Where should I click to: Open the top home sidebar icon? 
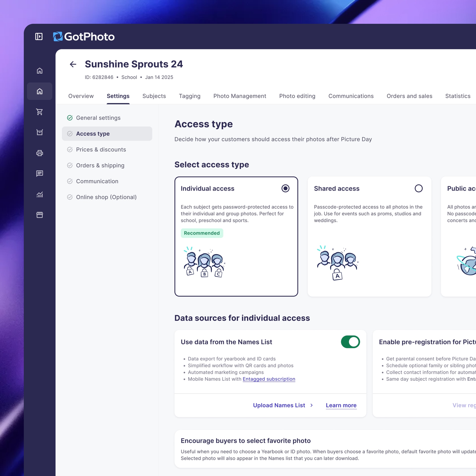point(40,71)
